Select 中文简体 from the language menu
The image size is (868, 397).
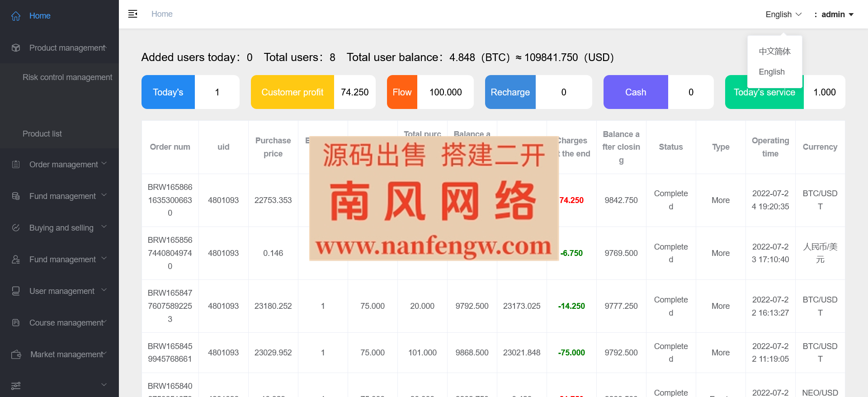(774, 52)
